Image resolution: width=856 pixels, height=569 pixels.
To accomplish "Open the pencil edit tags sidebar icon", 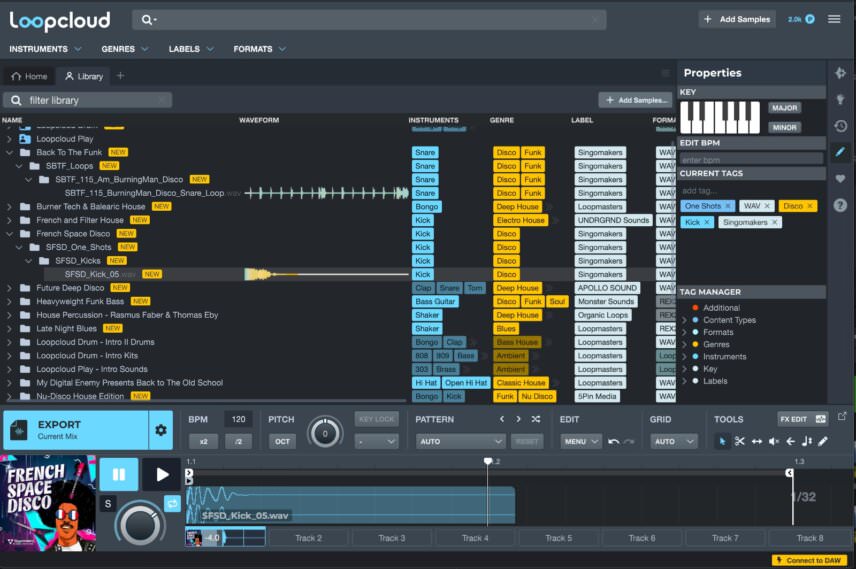I will 840,152.
